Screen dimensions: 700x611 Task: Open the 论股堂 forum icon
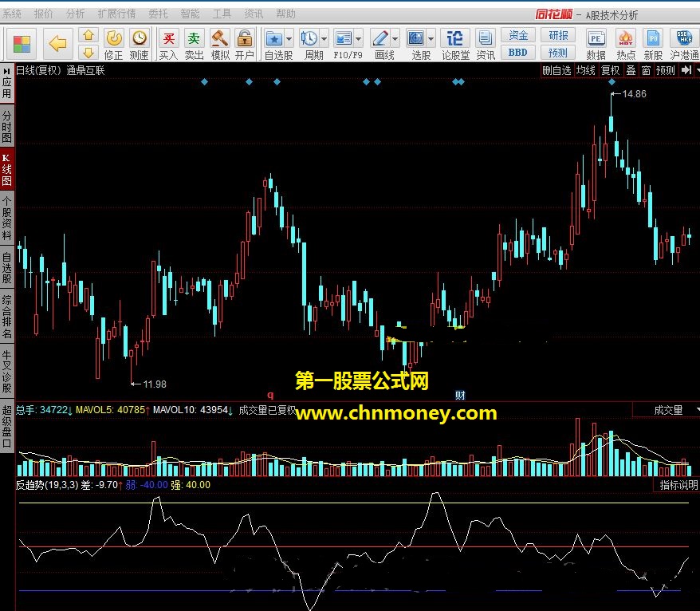[455, 44]
